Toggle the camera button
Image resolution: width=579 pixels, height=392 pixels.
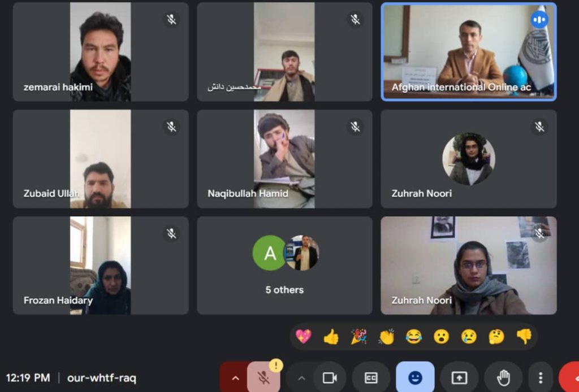(x=330, y=378)
